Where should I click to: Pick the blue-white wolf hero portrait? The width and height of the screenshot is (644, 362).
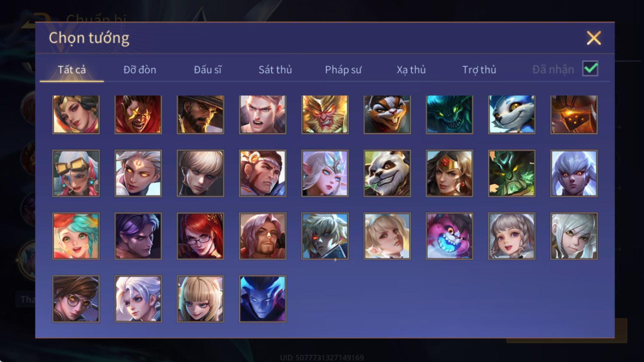(512, 114)
